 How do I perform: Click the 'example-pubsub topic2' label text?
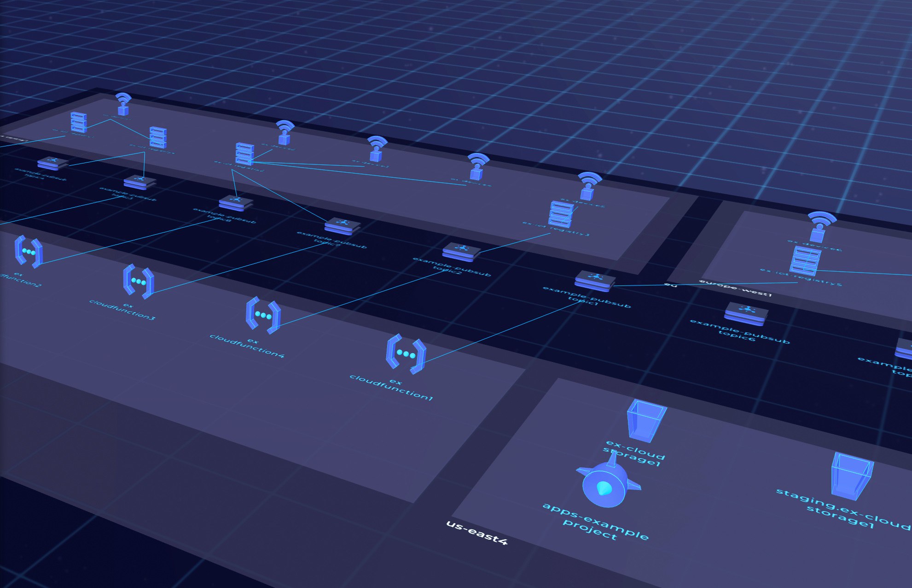[451, 267]
